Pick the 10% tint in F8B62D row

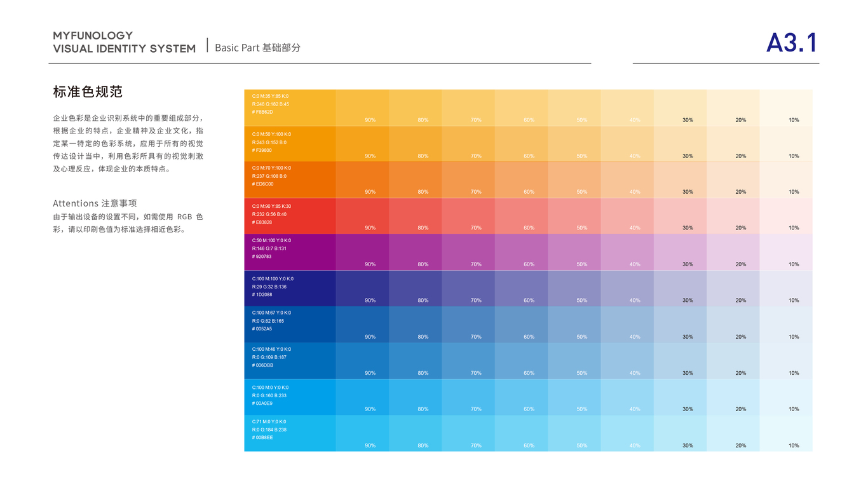786,107
